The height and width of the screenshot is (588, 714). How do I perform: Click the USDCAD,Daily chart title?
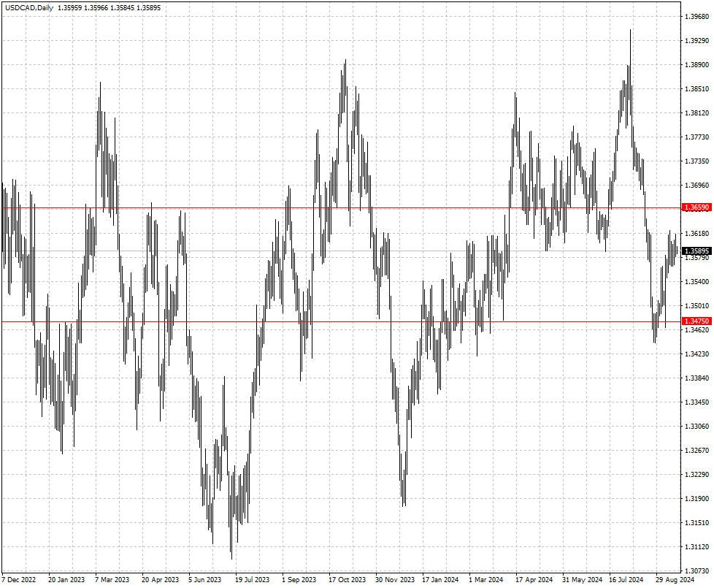pyautogui.click(x=28, y=7)
